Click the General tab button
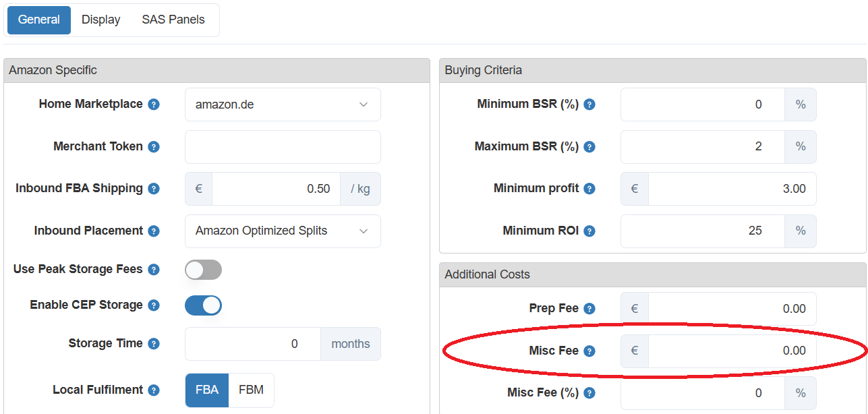This screenshot has width=868, height=414. pyautogui.click(x=38, y=20)
